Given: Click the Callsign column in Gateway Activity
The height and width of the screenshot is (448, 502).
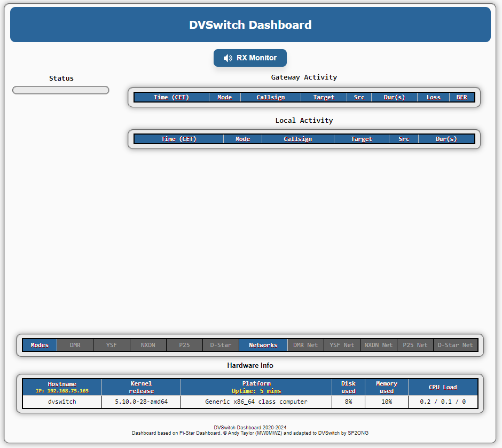Looking at the screenshot, I should click(270, 97).
